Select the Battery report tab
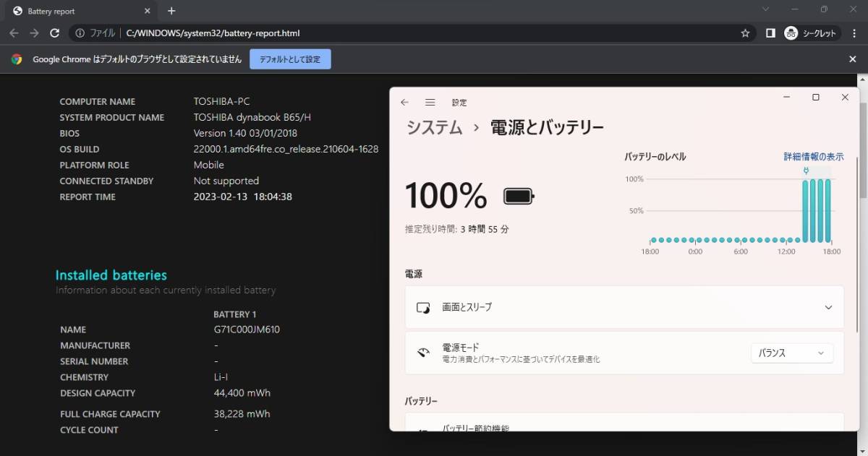868x456 pixels. point(82,11)
